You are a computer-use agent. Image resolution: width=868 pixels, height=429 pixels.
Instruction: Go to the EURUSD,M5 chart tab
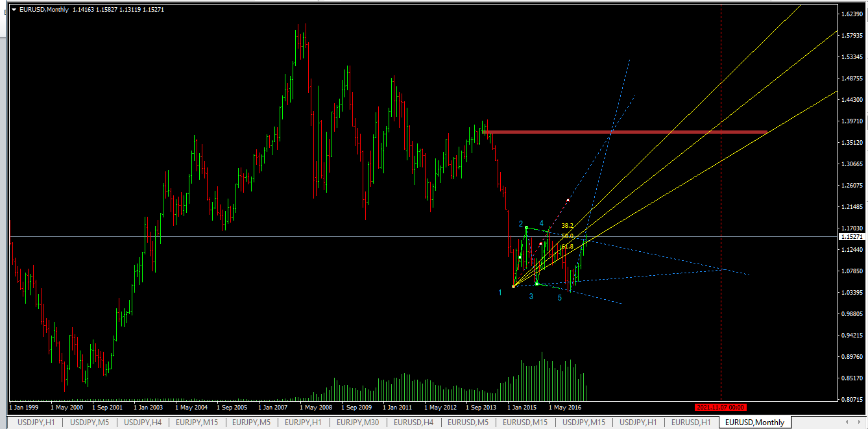[468, 423]
